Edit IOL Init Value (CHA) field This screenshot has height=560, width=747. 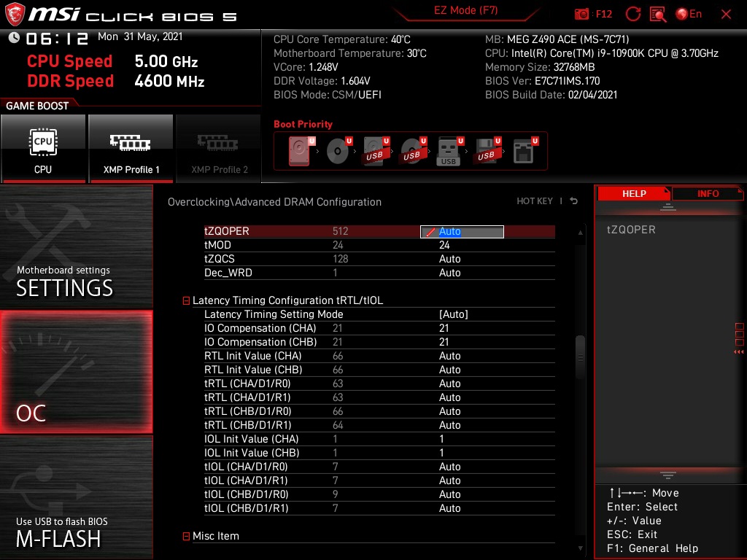tap(441, 438)
